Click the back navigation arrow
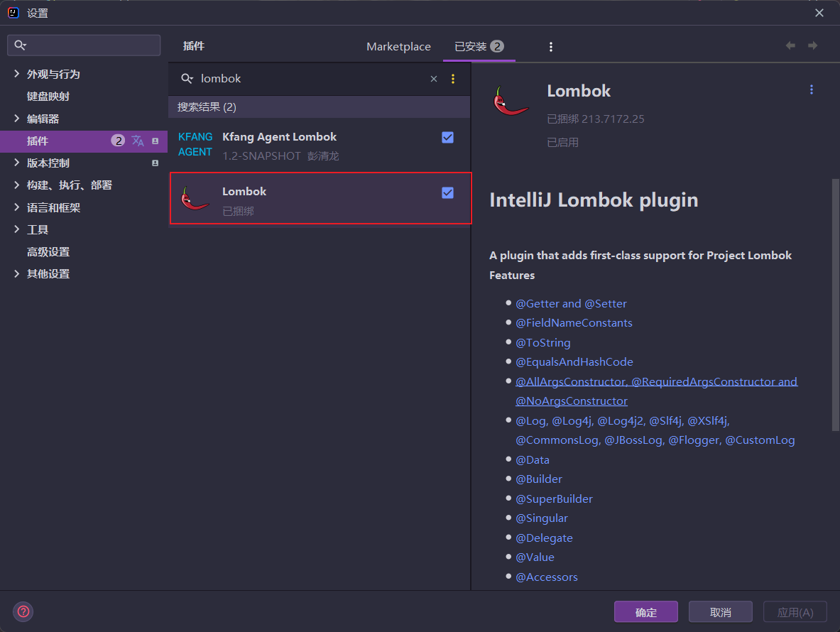The height and width of the screenshot is (632, 840). [790, 45]
